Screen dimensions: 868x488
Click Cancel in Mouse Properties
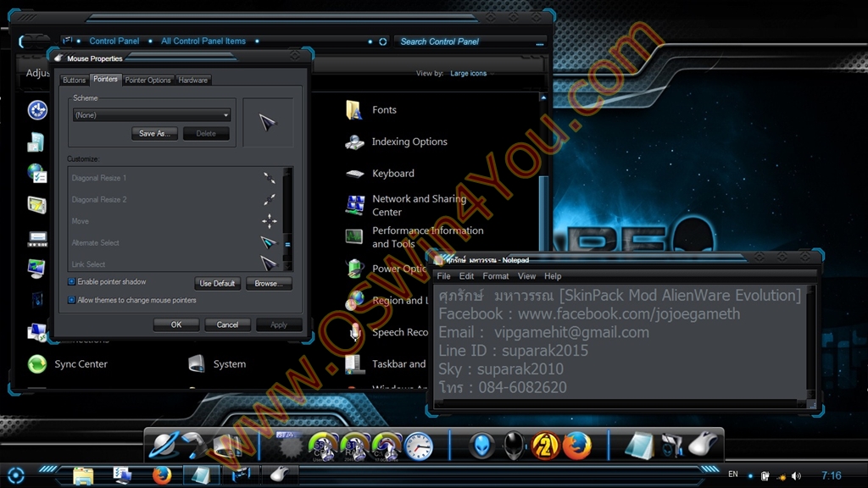click(x=227, y=324)
